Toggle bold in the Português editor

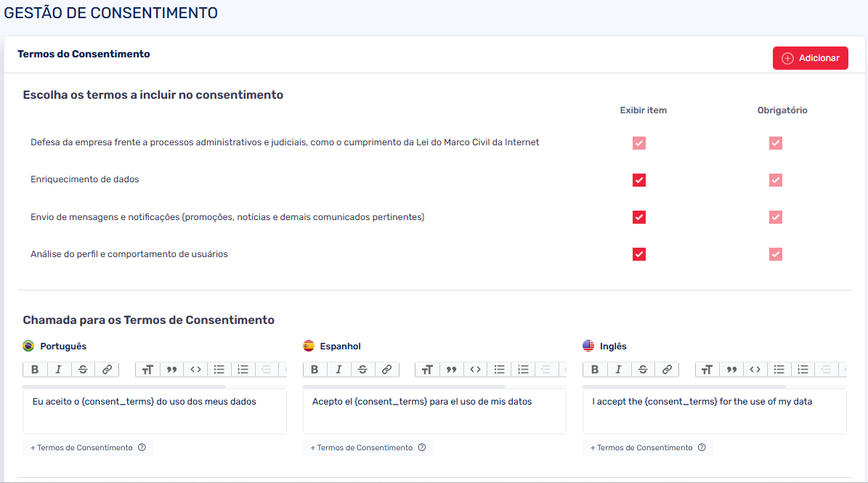coord(35,370)
